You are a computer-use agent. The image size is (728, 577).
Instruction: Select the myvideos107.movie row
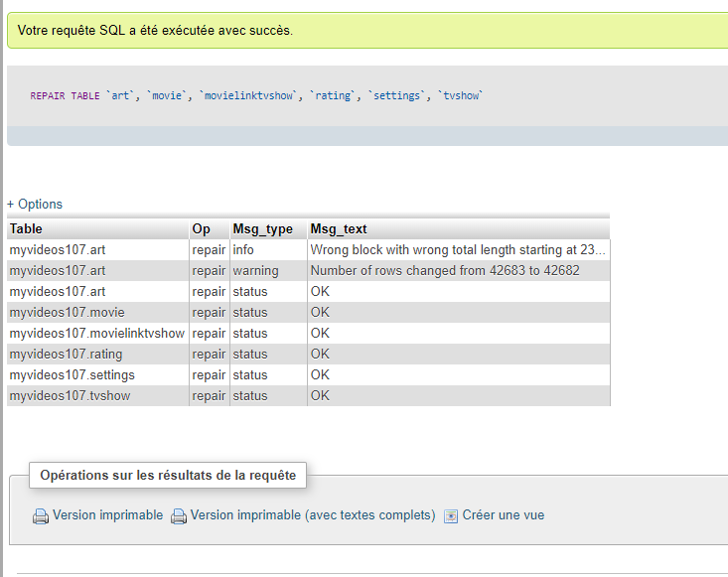coord(308,313)
